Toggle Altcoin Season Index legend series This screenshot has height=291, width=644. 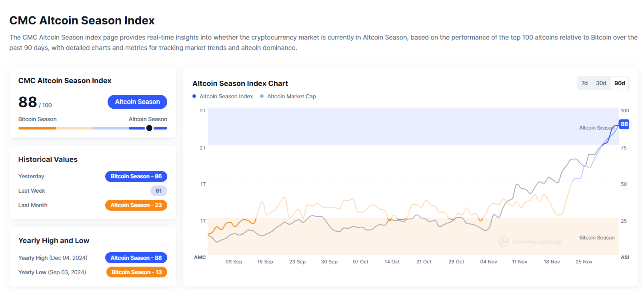click(223, 96)
